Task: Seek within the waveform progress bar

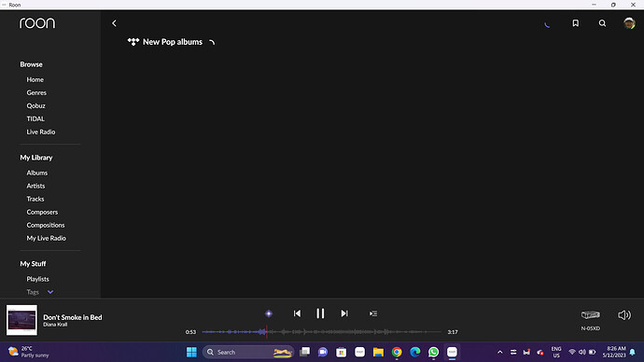Action: (322, 331)
